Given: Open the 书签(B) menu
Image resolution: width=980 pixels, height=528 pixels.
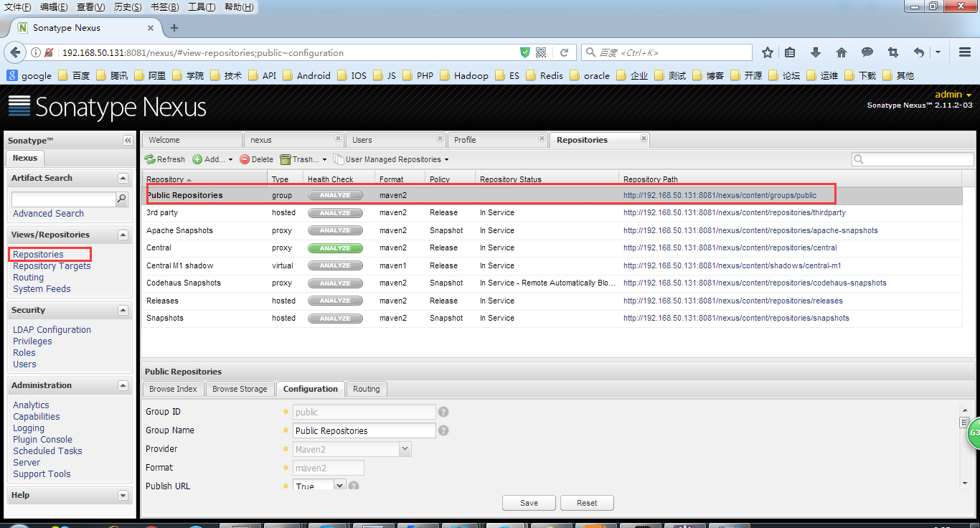Looking at the screenshot, I should coord(165,7).
